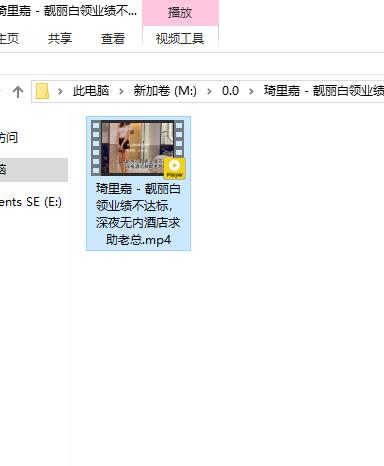Switch to the 主页 ribbon tab
The height and width of the screenshot is (466, 384).
click(9, 39)
